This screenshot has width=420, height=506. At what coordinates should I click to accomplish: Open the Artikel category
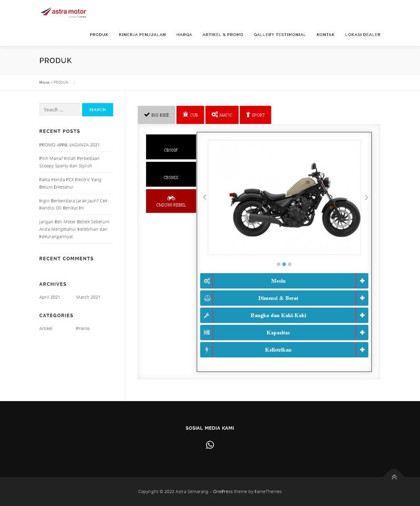click(x=46, y=328)
